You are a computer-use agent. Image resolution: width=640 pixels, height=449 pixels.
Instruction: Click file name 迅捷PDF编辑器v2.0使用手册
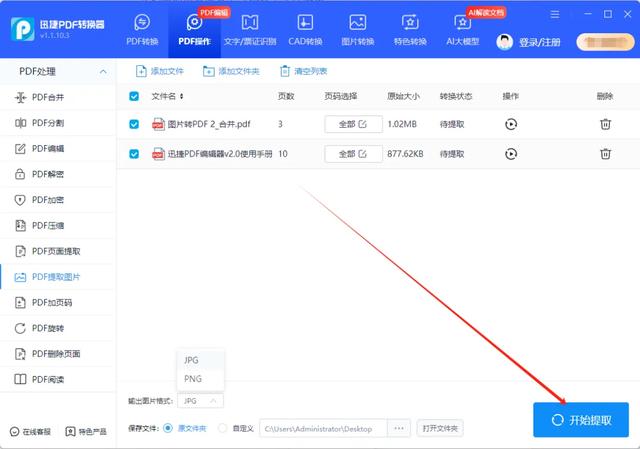click(x=220, y=154)
